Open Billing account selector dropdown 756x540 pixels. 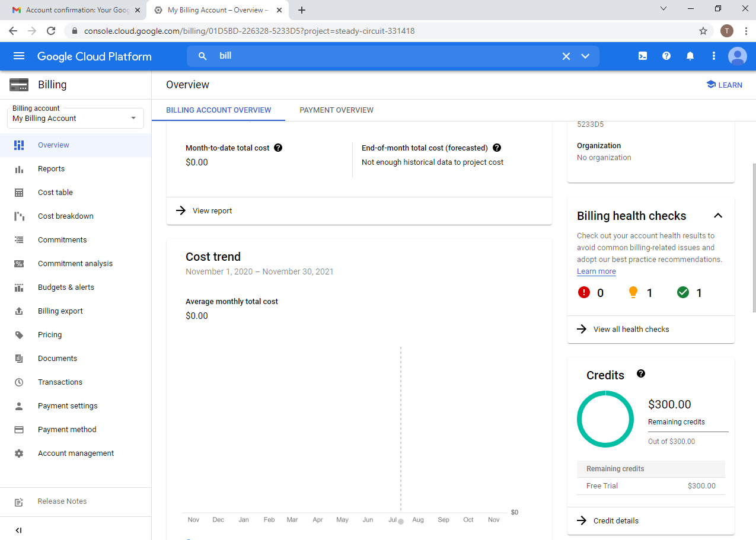pos(75,118)
